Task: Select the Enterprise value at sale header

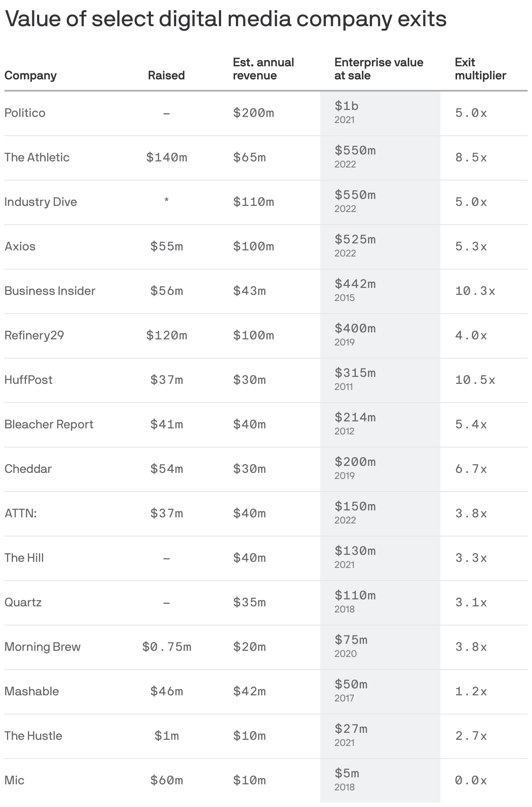Action: pyautogui.click(x=379, y=69)
